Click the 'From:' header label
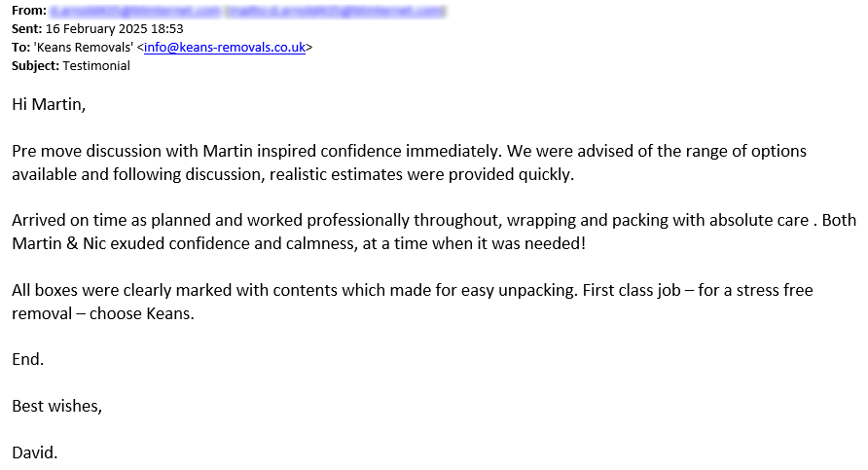 [x=29, y=11]
